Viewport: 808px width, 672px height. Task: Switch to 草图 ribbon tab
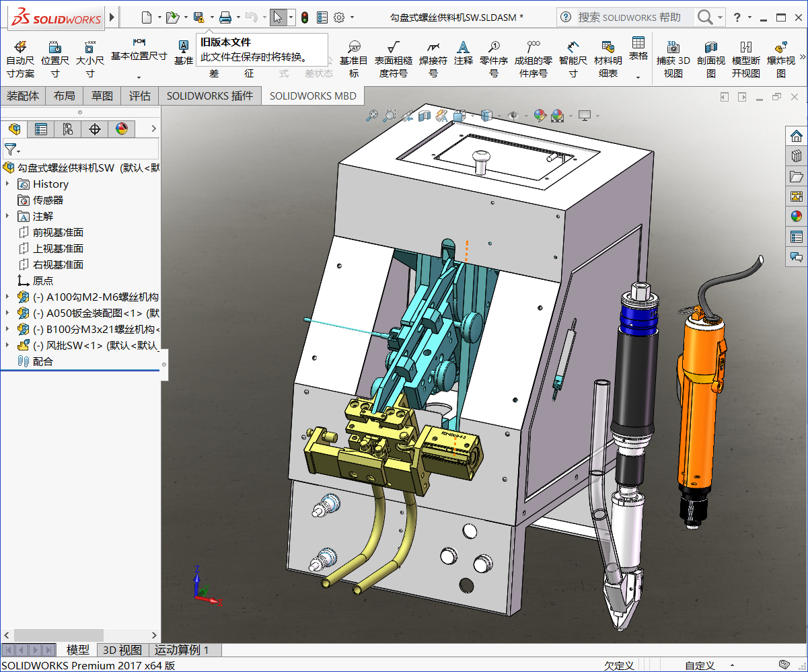102,96
